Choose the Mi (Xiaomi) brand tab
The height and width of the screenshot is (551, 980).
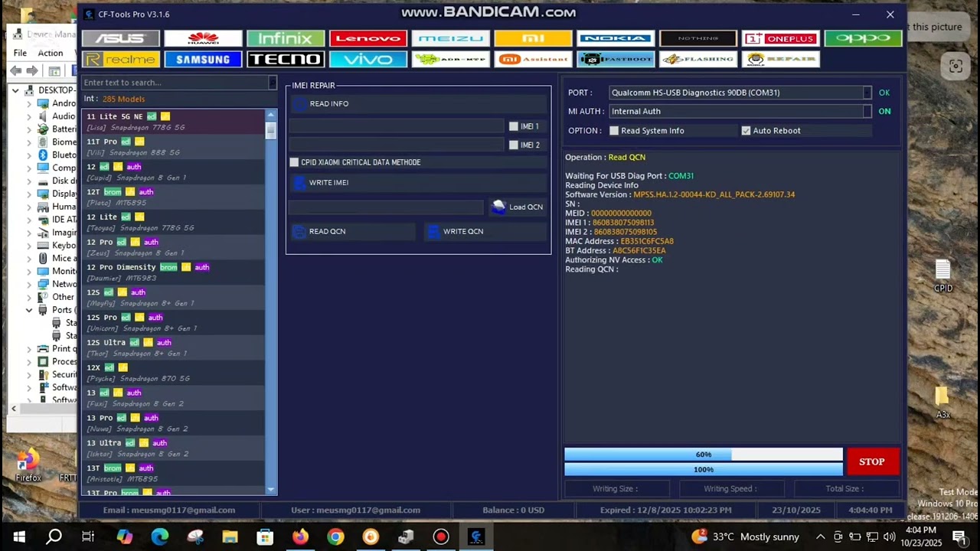534,38
